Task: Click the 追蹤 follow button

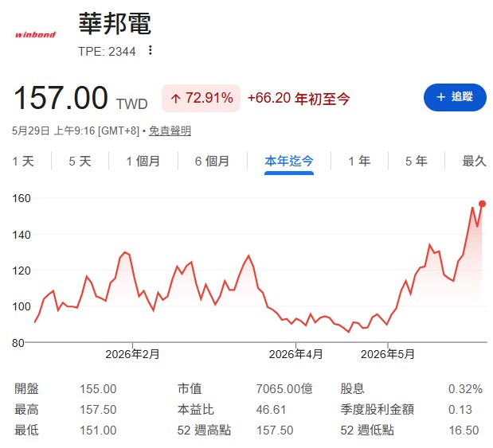Action: (x=455, y=97)
